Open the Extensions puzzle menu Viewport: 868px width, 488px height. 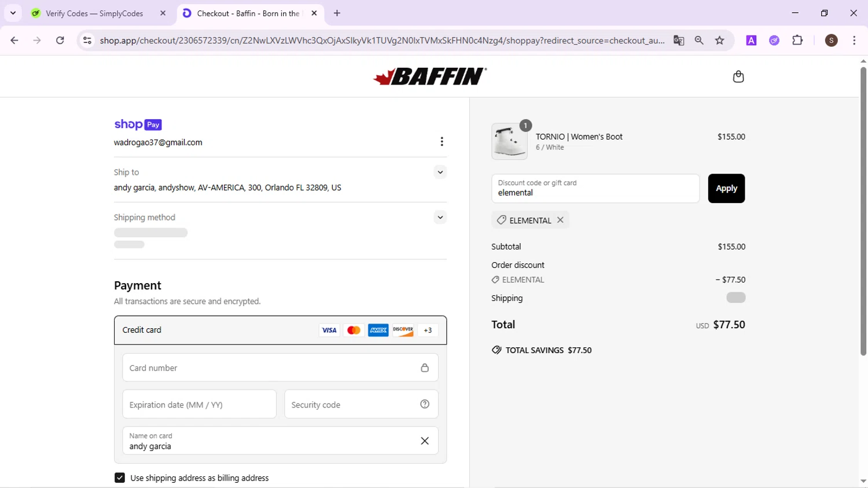797,41
